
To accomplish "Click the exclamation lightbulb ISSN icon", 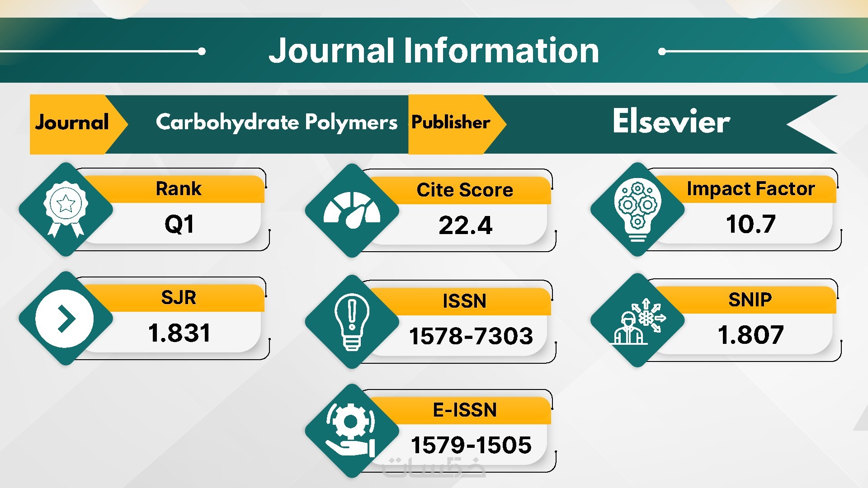I will pyautogui.click(x=352, y=321).
